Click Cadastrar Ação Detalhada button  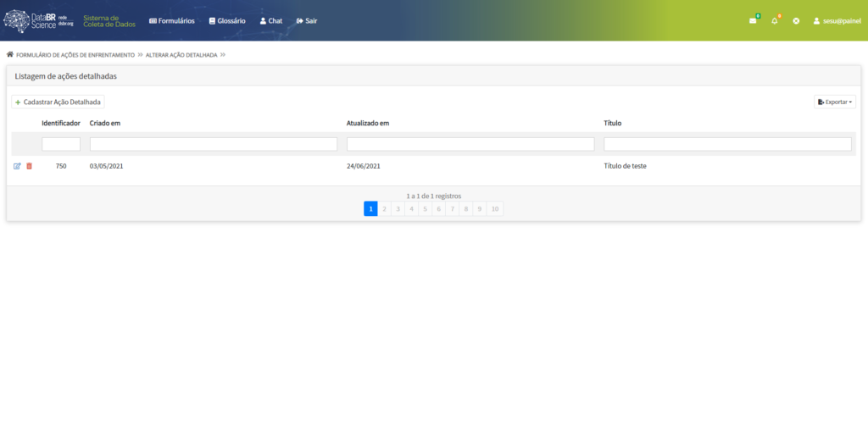pyautogui.click(x=58, y=102)
